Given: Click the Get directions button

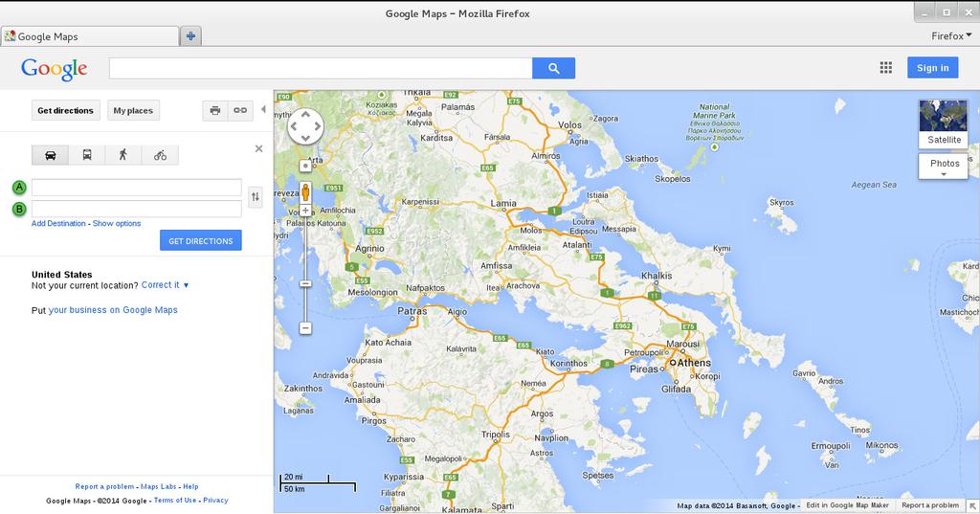Looking at the screenshot, I should pyautogui.click(x=66, y=111).
